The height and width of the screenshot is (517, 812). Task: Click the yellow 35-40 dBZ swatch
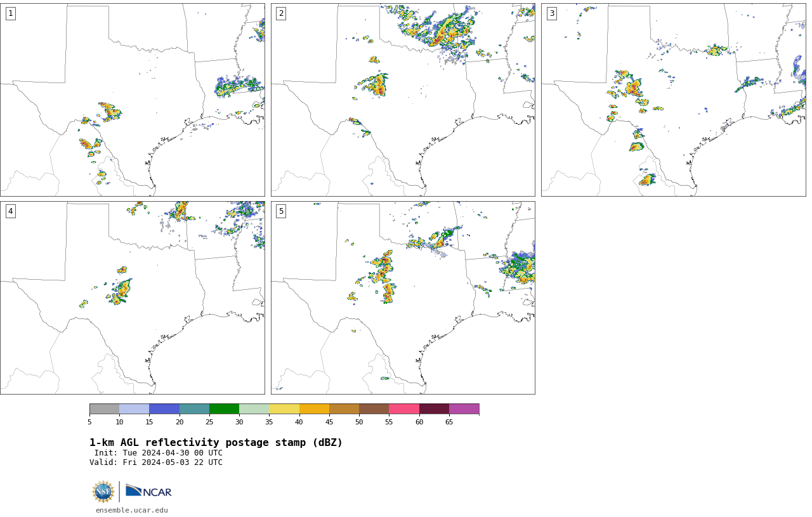pyautogui.click(x=284, y=409)
